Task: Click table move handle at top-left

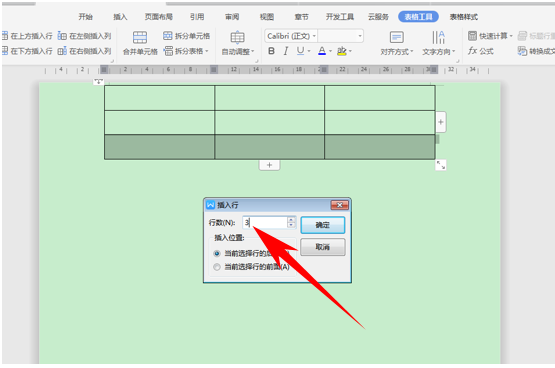Action: coord(98,82)
